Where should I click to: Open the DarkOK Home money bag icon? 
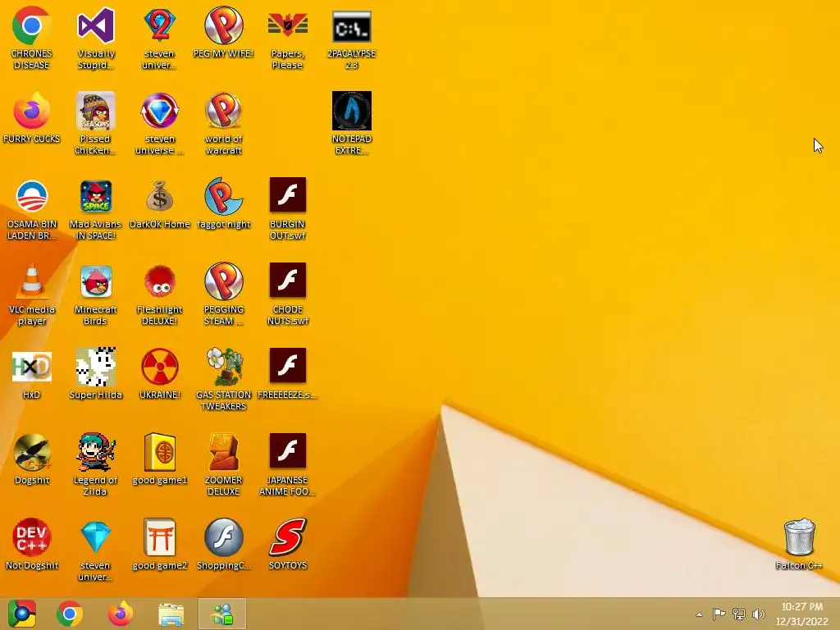pos(160,196)
